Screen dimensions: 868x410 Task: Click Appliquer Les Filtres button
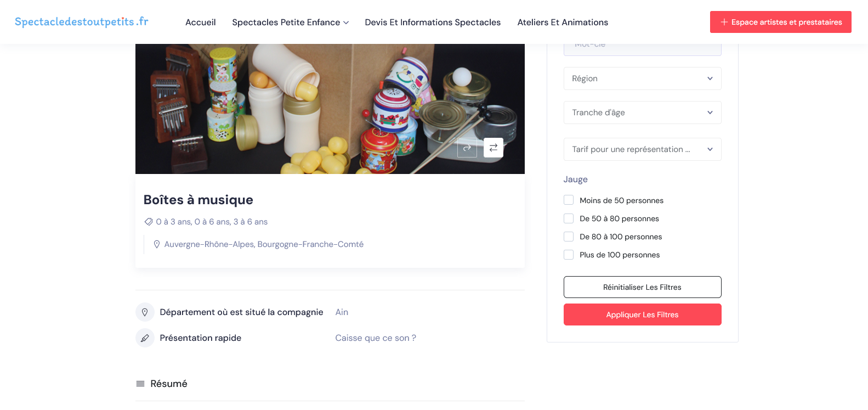click(642, 314)
